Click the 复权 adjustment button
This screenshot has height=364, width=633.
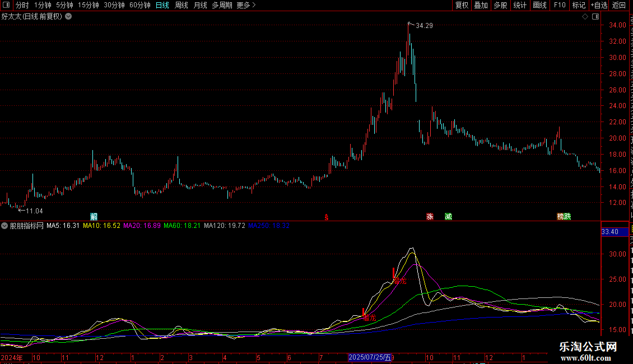(x=462, y=5)
